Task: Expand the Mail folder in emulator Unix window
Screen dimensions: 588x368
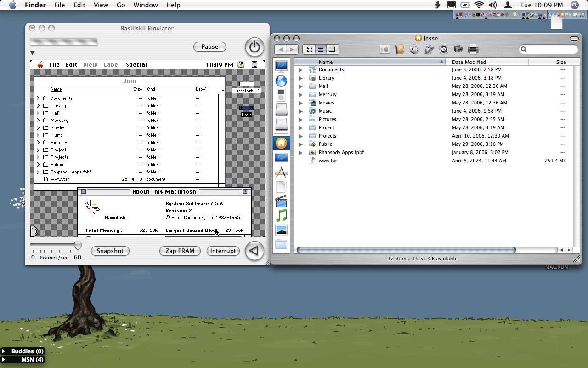Action: tap(38, 113)
